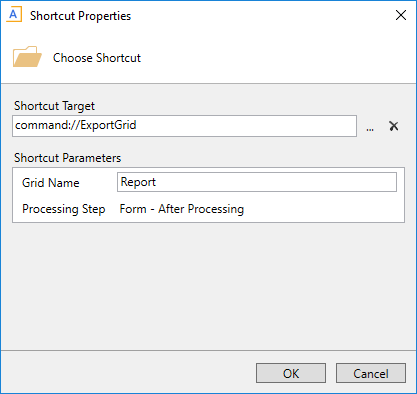The height and width of the screenshot is (394, 417).
Task: Clear the shortcut target with X icon
Action: [394, 126]
